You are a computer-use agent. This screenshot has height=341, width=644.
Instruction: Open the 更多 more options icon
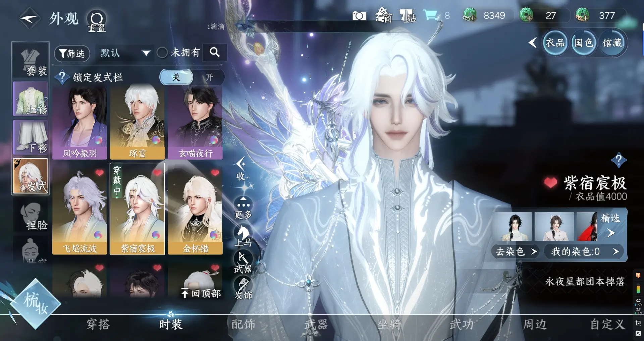click(x=244, y=208)
